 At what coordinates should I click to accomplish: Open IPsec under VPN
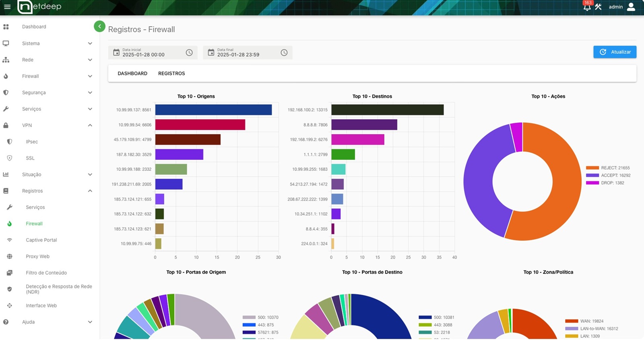pyautogui.click(x=32, y=142)
